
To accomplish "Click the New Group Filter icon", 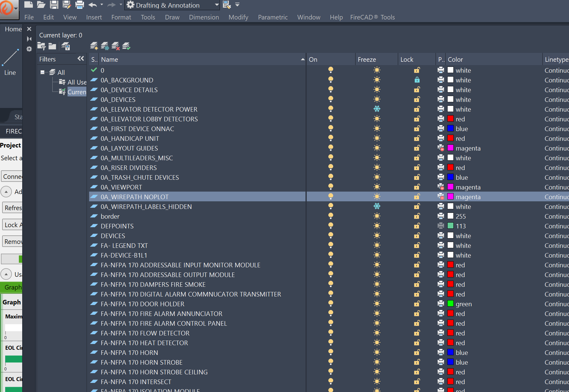I will [x=53, y=46].
